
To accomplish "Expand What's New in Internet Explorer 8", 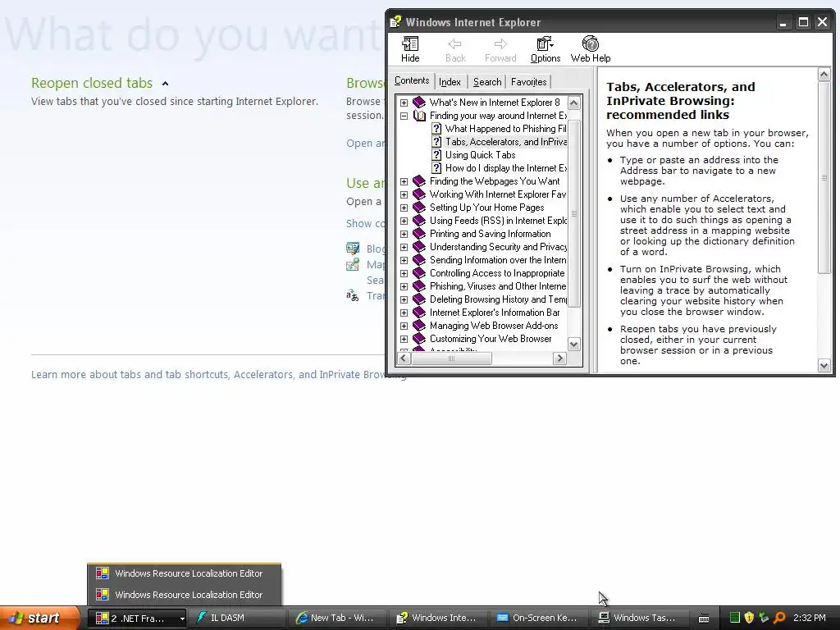I will point(404,103).
